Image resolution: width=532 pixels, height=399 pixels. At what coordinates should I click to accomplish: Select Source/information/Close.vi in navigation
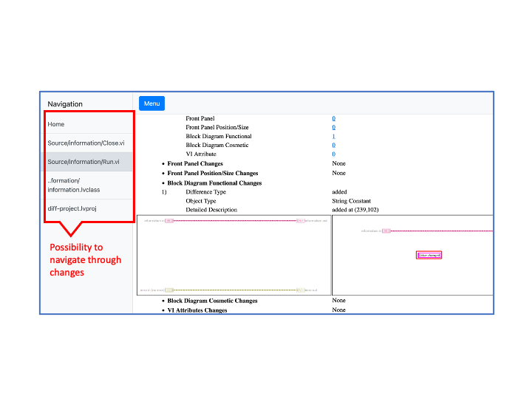[x=86, y=143]
